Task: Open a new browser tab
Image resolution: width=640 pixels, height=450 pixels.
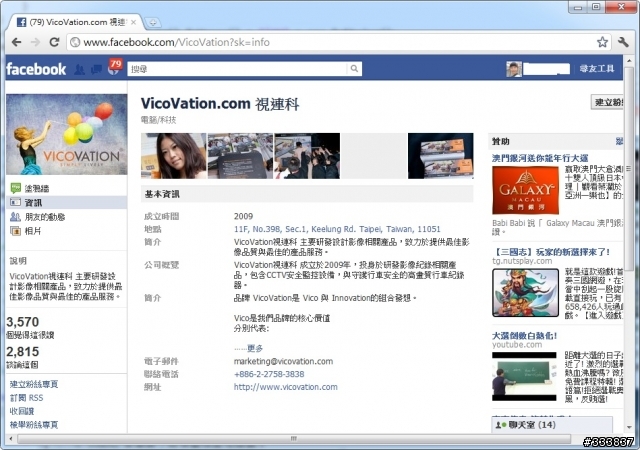Action: pos(153,23)
